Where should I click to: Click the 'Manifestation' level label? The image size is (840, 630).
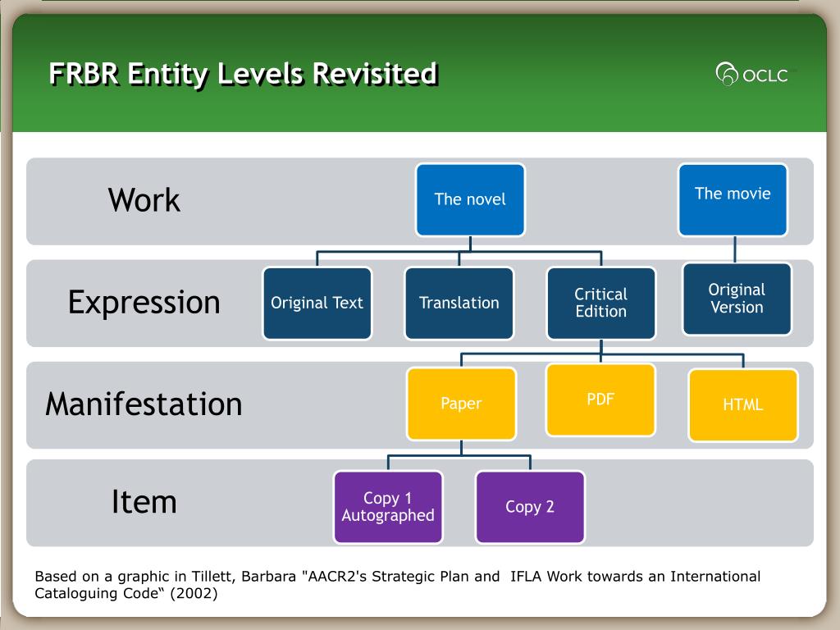coord(144,404)
